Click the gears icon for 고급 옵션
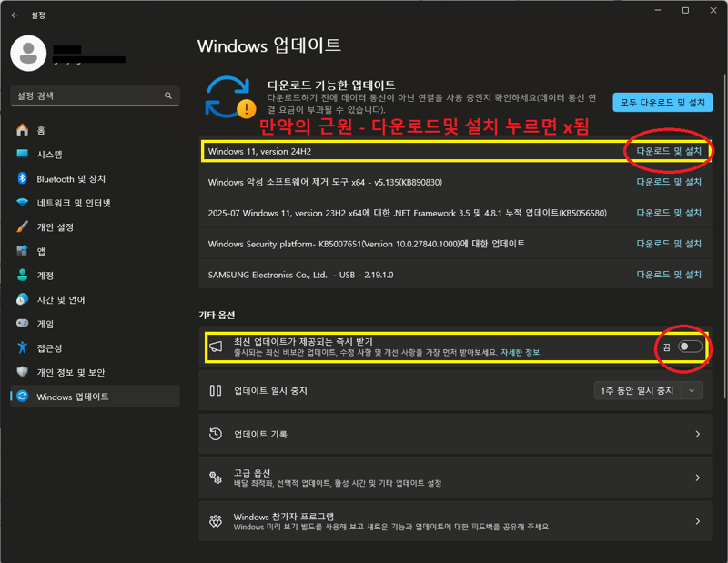Viewport: 728px width, 563px height. [x=216, y=478]
